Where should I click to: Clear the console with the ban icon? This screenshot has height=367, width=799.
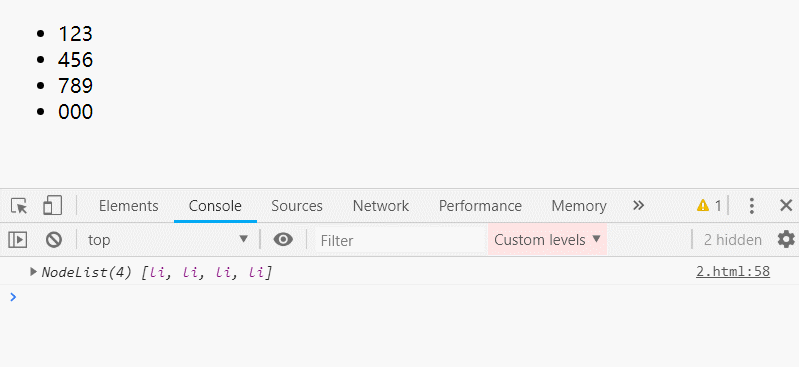point(54,240)
